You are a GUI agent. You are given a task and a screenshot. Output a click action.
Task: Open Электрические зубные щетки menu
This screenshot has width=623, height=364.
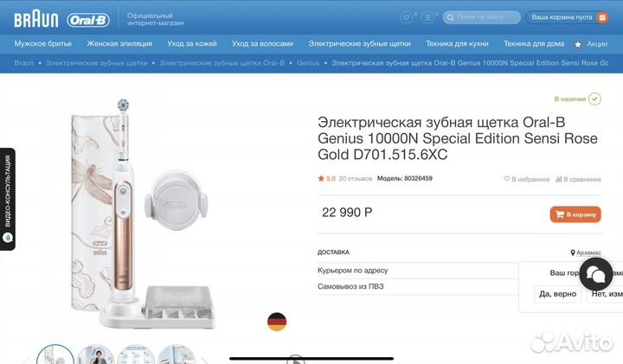(359, 44)
